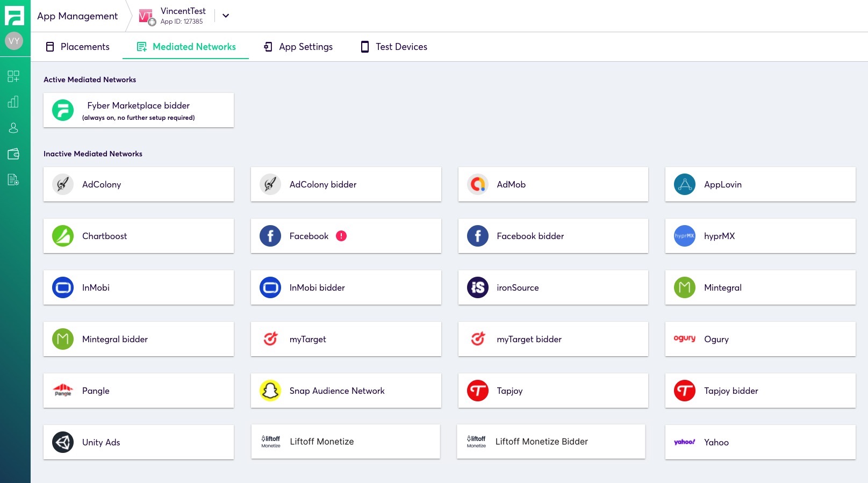
Task: Click the myTarget logo icon
Action: pos(270,339)
